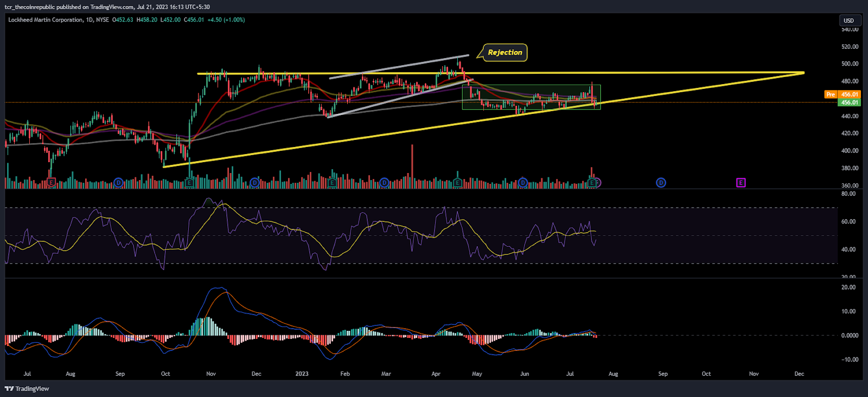Click the Apr time axis label
868x397 pixels.
tap(436, 374)
